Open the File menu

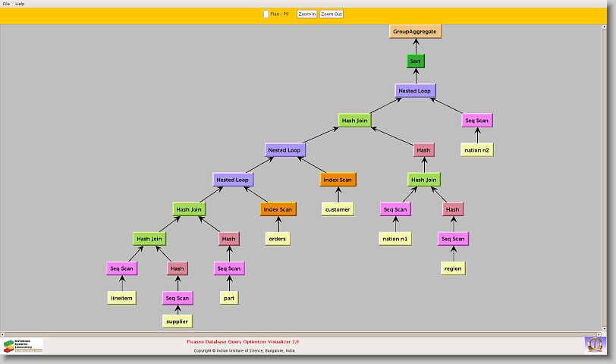[6, 4]
